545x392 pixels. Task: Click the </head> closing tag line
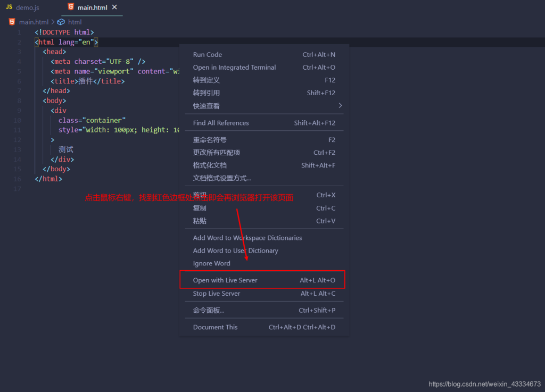pyautogui.click(x=56, y=90)
